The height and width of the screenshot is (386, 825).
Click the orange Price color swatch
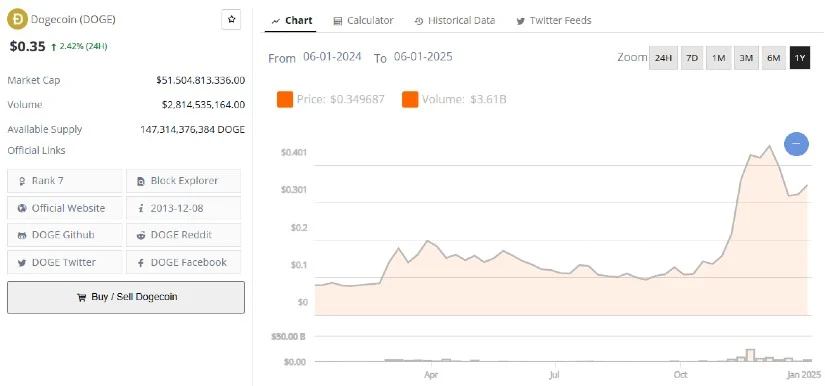pyautogui.click(x=285, y=99)
